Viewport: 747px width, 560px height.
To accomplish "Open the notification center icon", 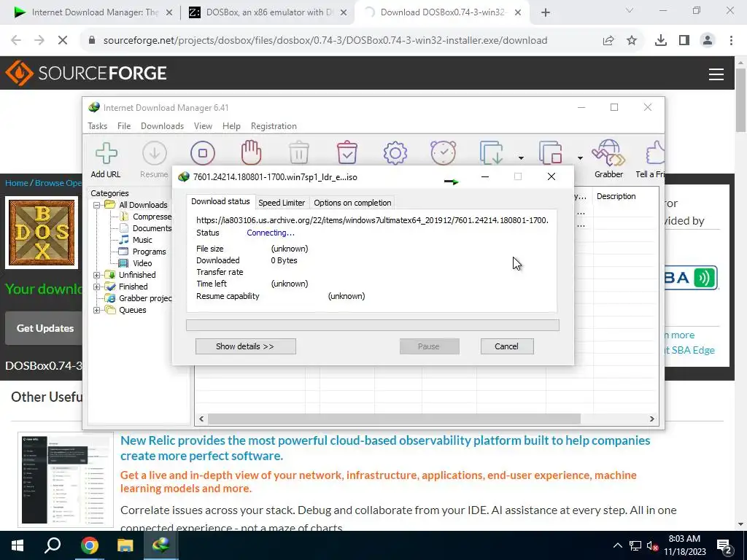I will [x=724, y=546].
